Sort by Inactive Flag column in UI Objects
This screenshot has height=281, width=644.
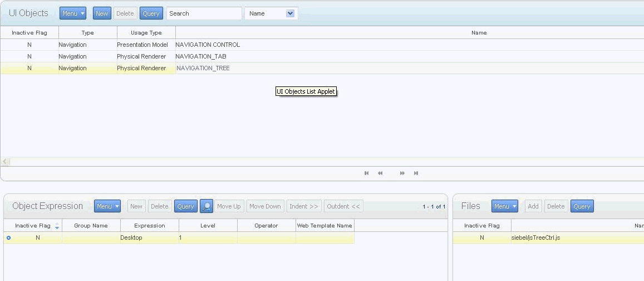point(29,32)
